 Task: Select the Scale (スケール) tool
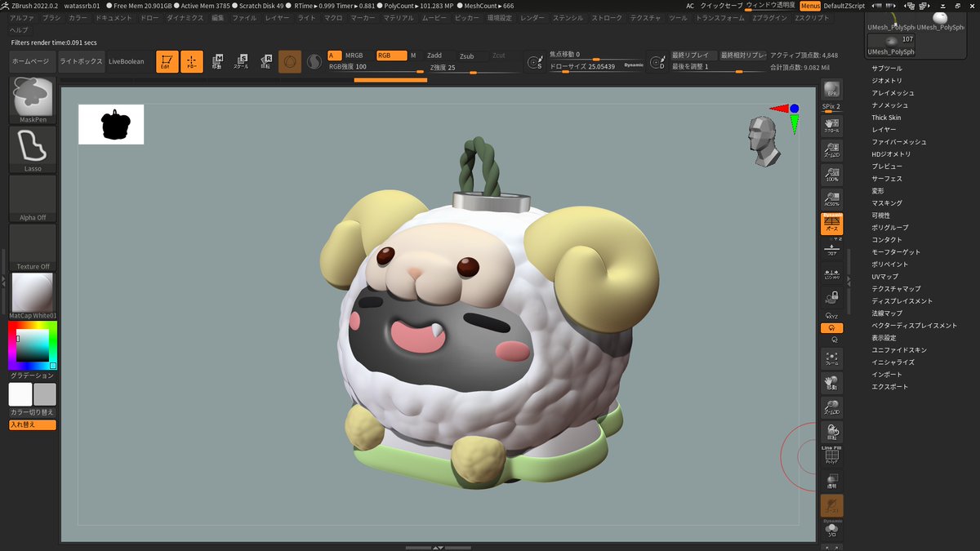(x=242, y=61)
